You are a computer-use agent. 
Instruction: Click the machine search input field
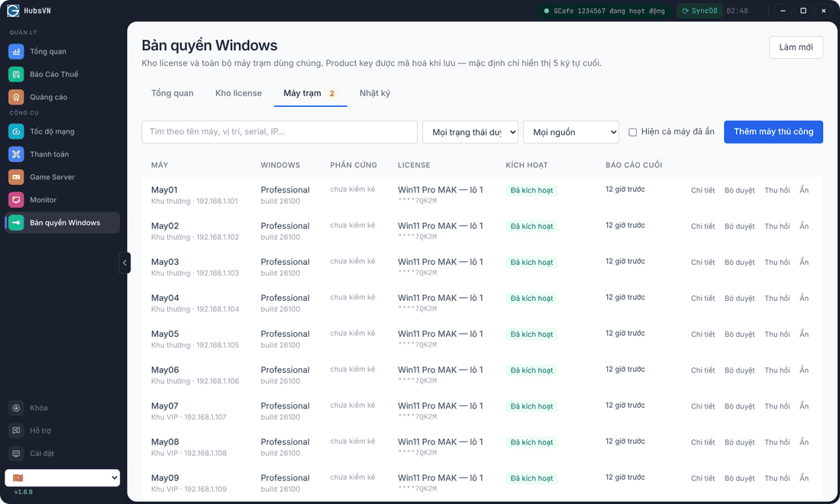click(x=279, y=132)
